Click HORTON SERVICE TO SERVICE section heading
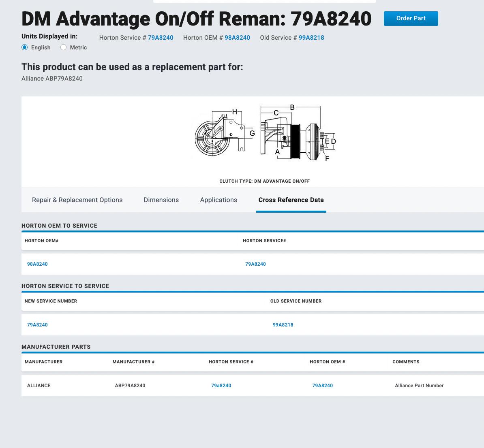 (65, 286)
